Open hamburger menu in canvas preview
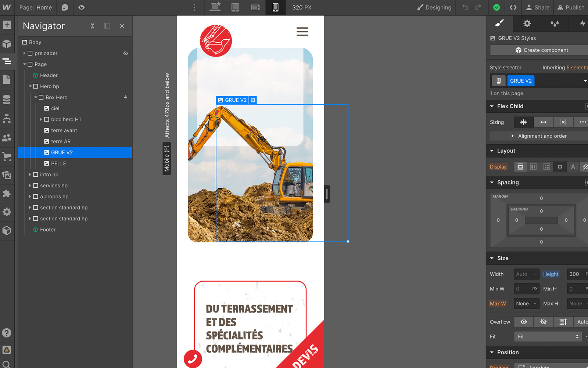This screenshot has height=368, width=588. tap(302, 32)
